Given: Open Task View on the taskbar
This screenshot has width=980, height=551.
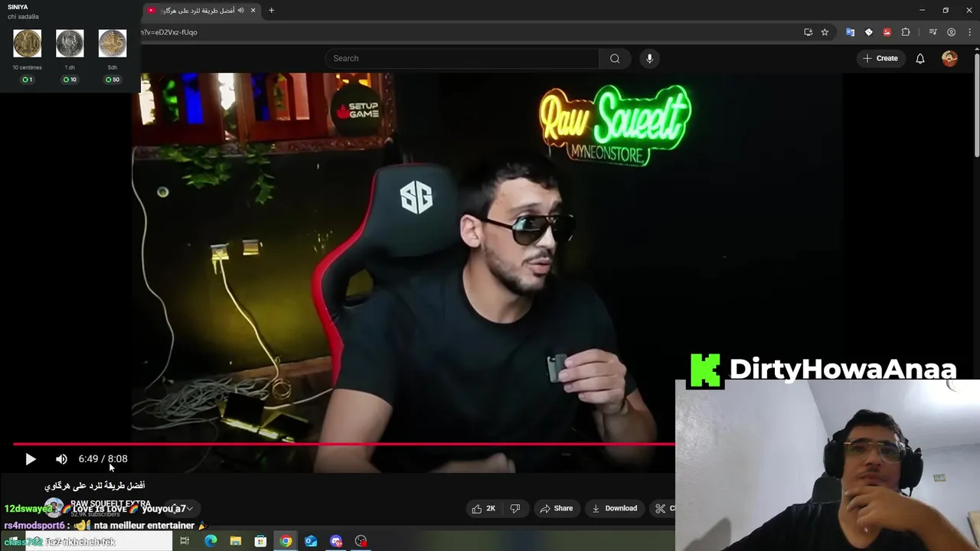Looking at the screenshot, I should coord(185,541).
